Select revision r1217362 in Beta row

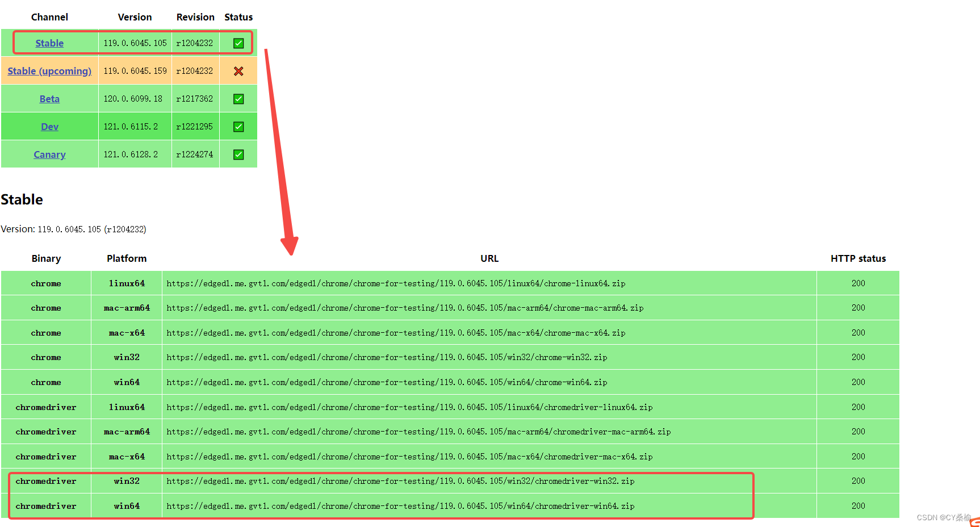(x=195, y=99)
